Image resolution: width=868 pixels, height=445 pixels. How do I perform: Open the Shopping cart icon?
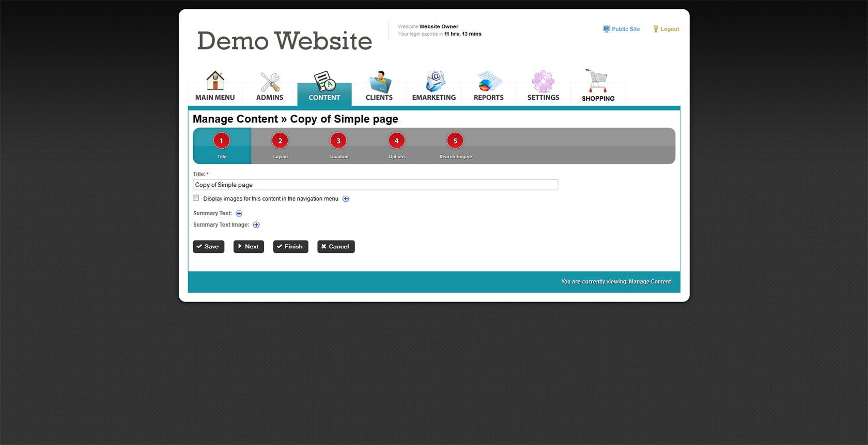click(597, 81)
